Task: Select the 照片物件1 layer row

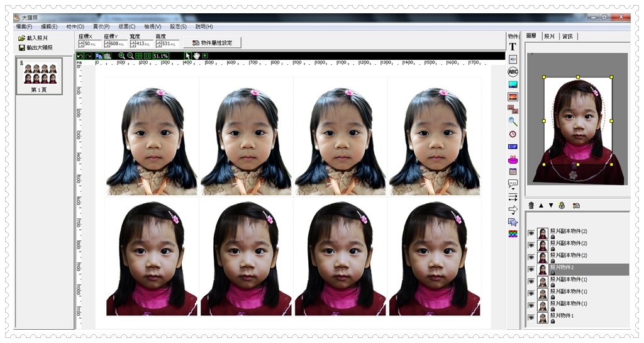Action: click(577, 318)
